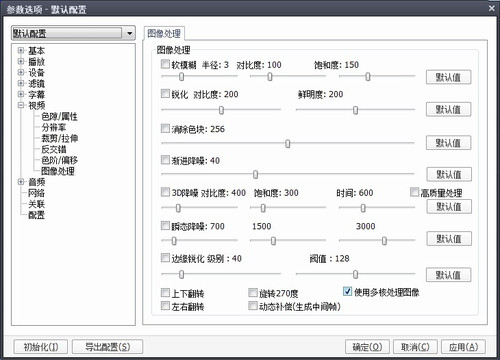Click the slider under value 1500
The width and height of the screenshot is (500, 360).
(288, 240)
